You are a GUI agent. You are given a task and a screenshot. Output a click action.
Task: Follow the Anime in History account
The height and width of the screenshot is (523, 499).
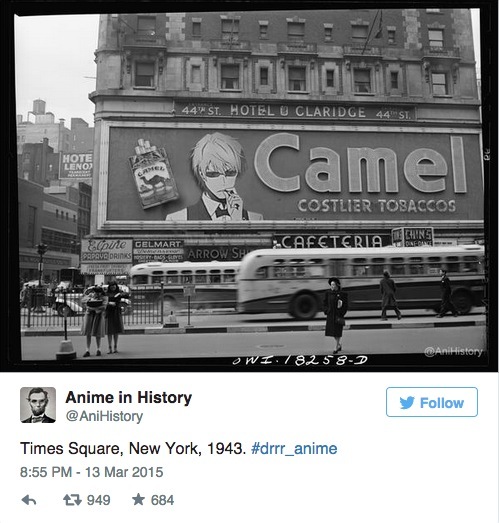(432, 402)
